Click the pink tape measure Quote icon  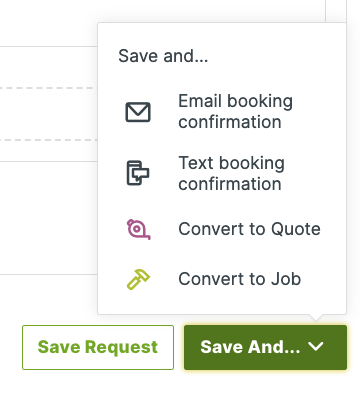pos(138,229)
